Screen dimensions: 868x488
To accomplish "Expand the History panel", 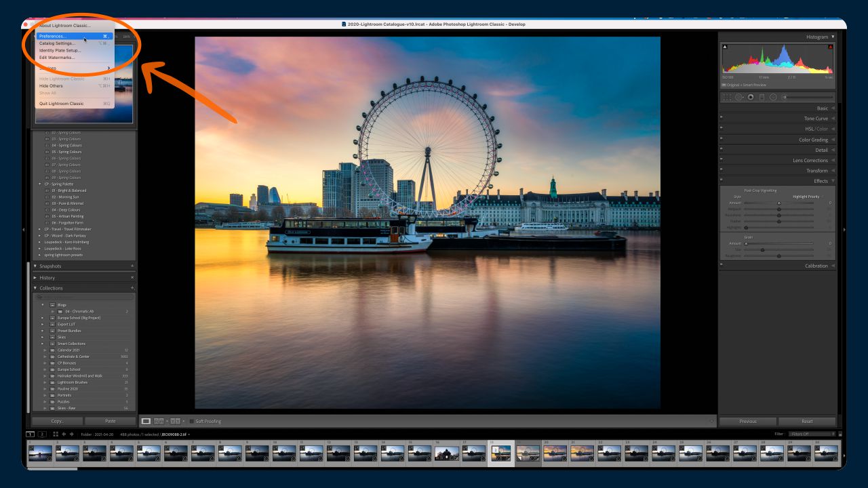I will pos(35,278).
